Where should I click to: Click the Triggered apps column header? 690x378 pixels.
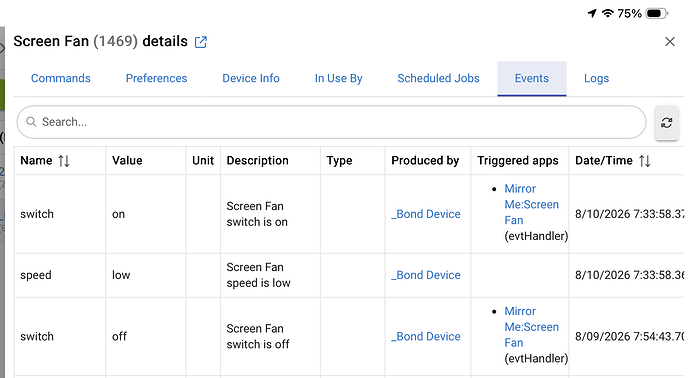coord(518,161)
